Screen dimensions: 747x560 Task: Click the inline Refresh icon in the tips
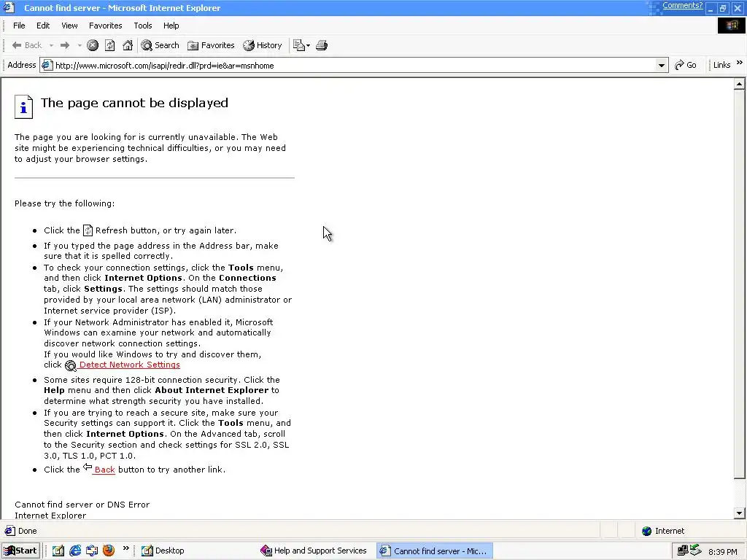click(x=88, y=230)
